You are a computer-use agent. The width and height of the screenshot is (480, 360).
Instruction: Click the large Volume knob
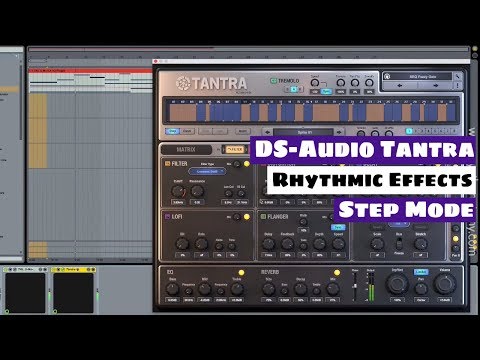pyautogui.click(x=445, y=284)
